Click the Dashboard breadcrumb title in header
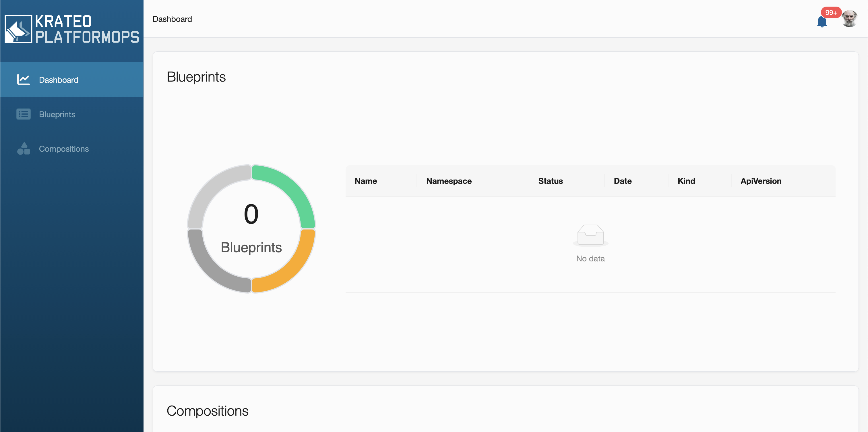Viewport: 868px width, 432px height. point(172,19)
